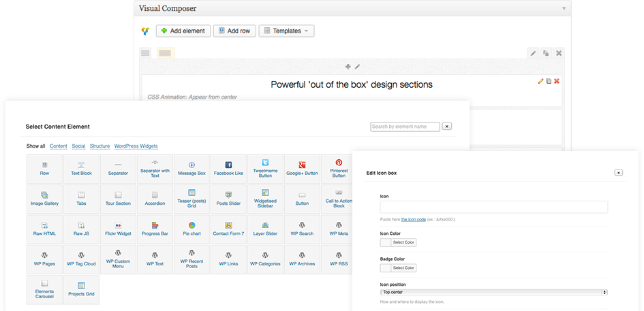This screenshot has width=644, height=311.
Task: Select the WP Text widget
Action: (x=155, y=260)
